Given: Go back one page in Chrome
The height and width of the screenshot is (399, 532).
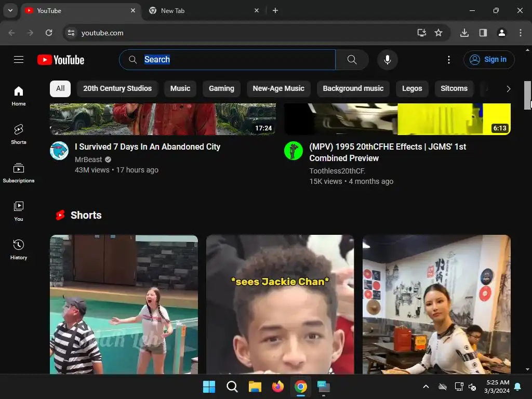Looking at the screenshot, I should [11, 33].
